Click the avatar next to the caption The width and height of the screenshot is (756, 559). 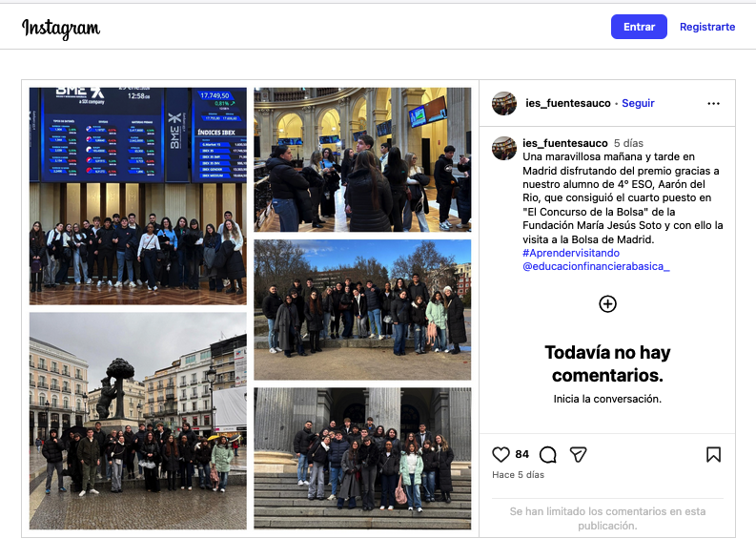tap(504, 148)
